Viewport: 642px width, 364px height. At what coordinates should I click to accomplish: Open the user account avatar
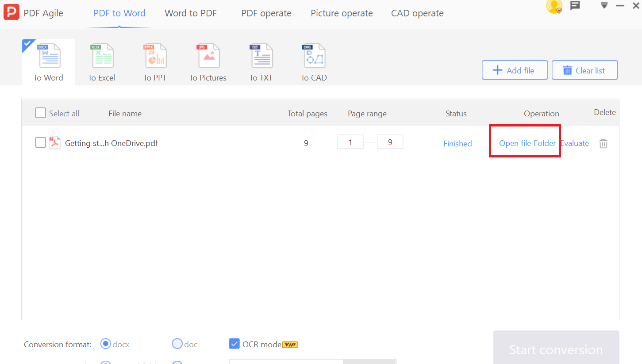pyautogui.click(x=554, y=6)
